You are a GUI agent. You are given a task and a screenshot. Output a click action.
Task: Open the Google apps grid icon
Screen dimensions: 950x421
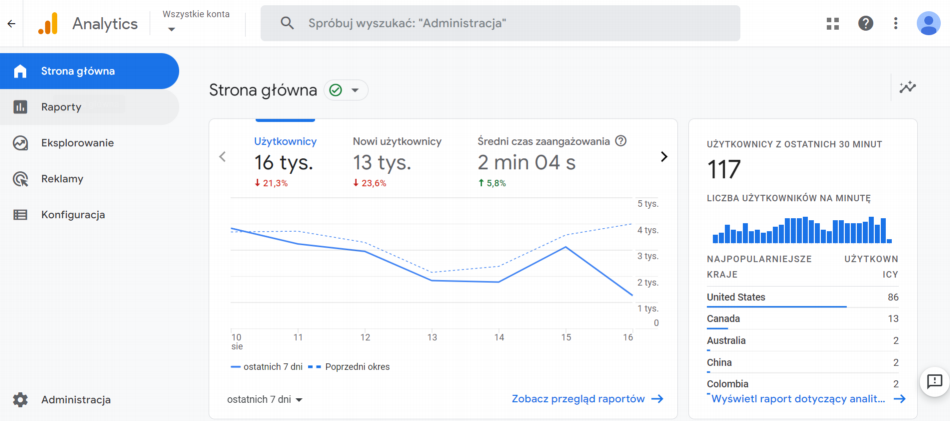tap(833, 23)
